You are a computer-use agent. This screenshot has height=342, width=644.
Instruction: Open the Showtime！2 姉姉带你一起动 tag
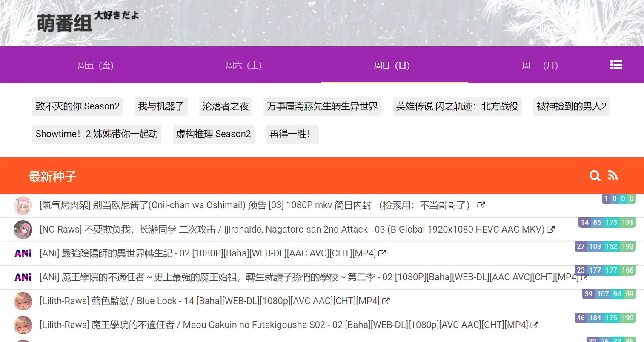[97, 134]
